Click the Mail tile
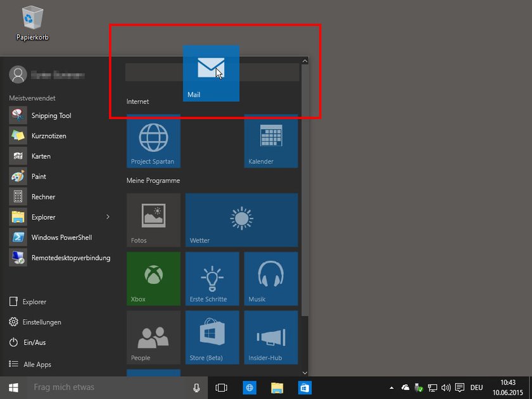Screen dimensions: 532x399 [x=211, y=73]
